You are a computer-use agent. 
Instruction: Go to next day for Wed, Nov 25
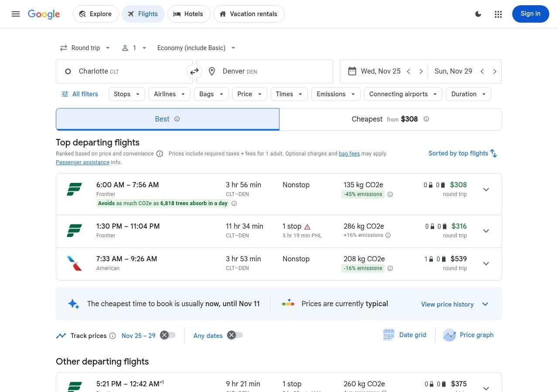click(x=421, y=71)
